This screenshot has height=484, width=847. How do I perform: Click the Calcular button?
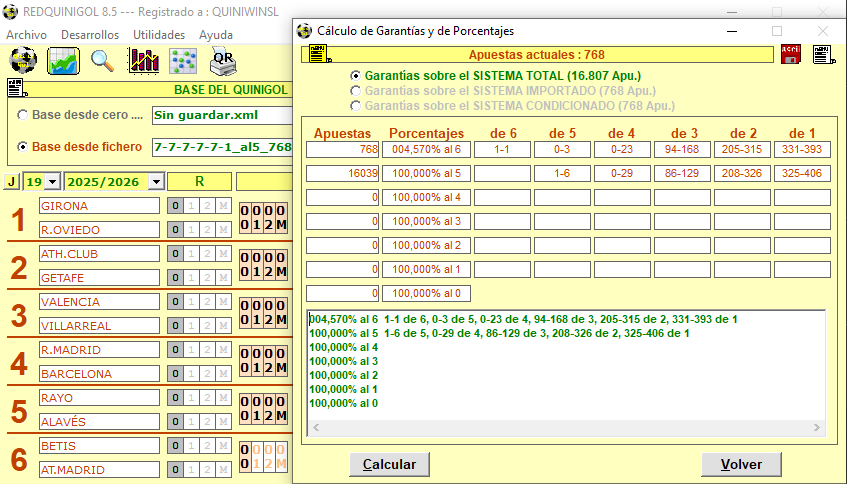pyautogui.click(x=389, y=465)
